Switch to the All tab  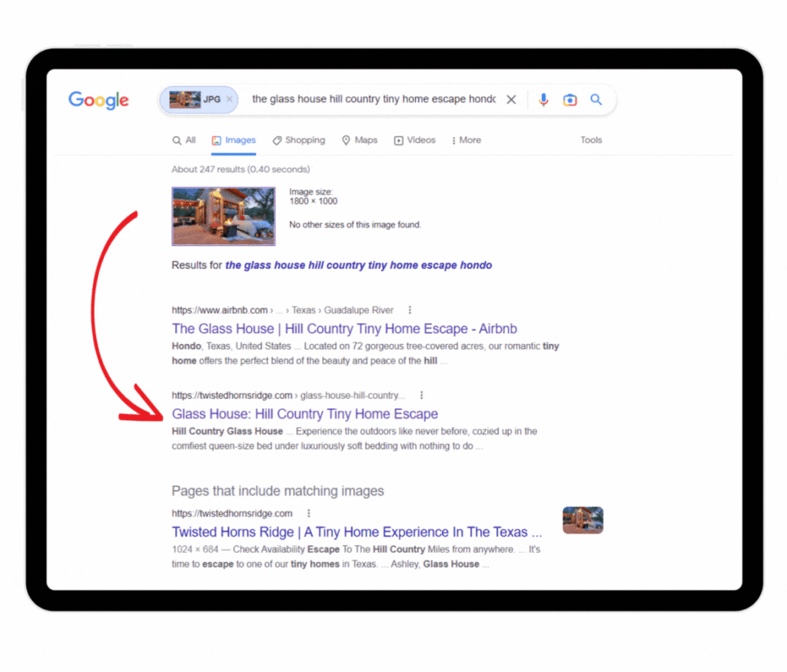coord(184,141)
